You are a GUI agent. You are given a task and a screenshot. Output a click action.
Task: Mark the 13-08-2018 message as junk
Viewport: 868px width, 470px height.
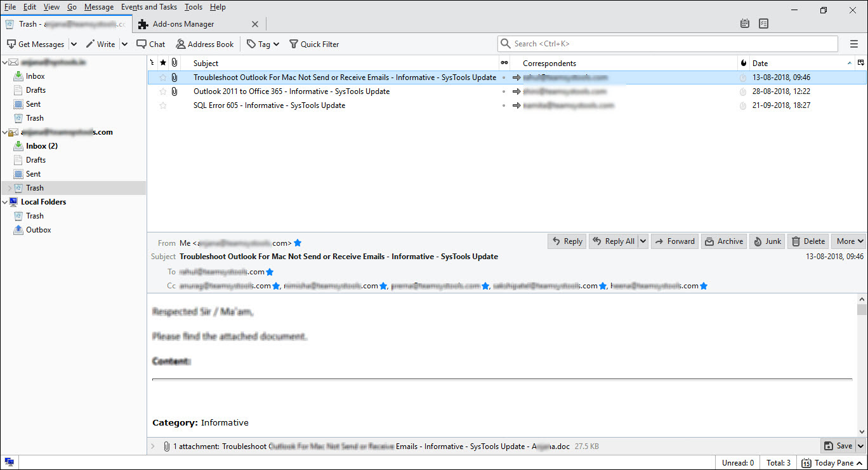[743, 77]
